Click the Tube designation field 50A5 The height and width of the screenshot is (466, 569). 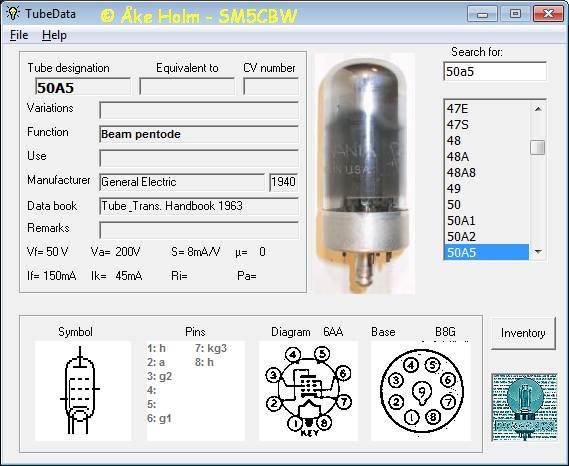pos(83,87)
